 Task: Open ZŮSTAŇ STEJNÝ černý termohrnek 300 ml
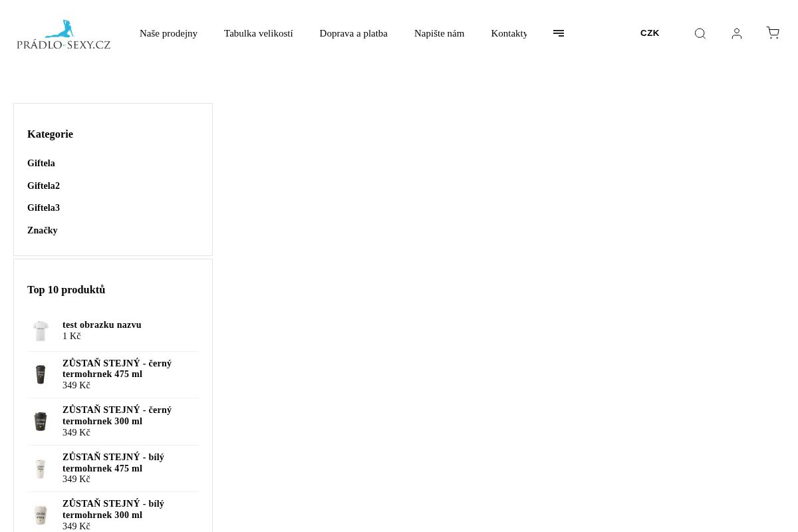click(117, 416)
